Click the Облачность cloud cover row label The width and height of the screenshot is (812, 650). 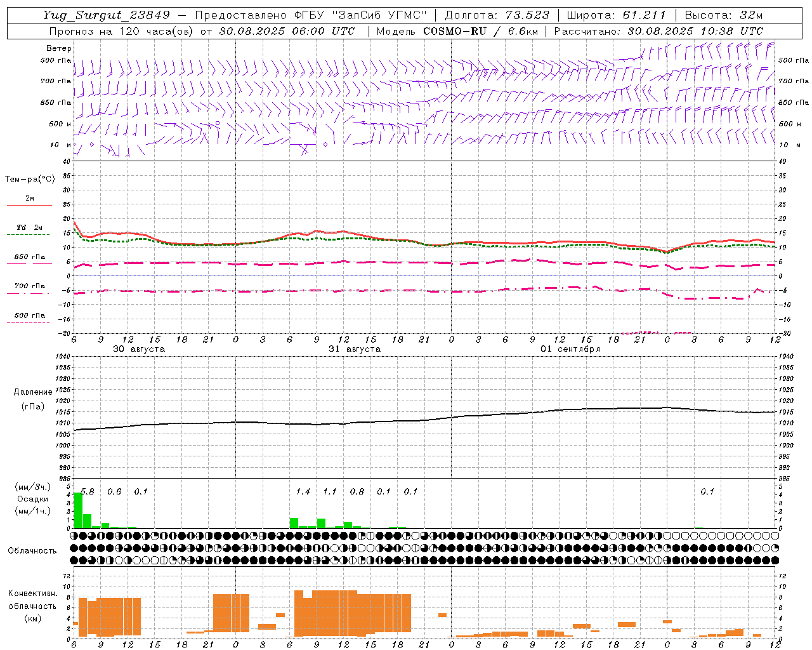[32, 550]
